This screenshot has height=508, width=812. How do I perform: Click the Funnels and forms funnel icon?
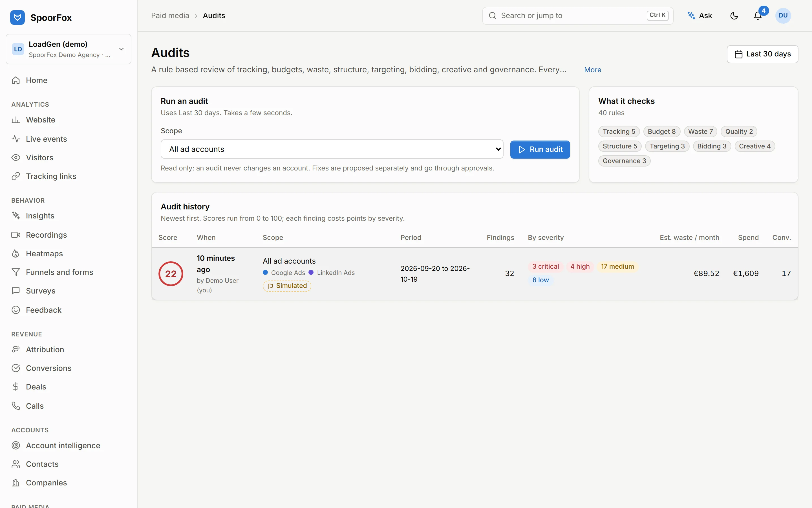[16, 272]
